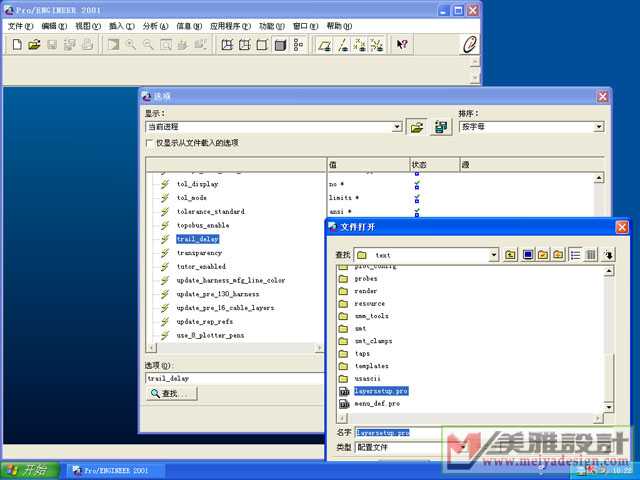Click the open configuration file icon in options dialog
640x480 pixels.
[x=416, y=127]
